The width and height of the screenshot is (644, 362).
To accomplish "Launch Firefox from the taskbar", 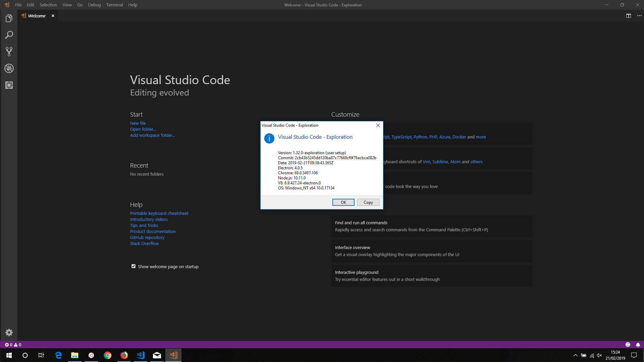I will (x=124, y=355).
